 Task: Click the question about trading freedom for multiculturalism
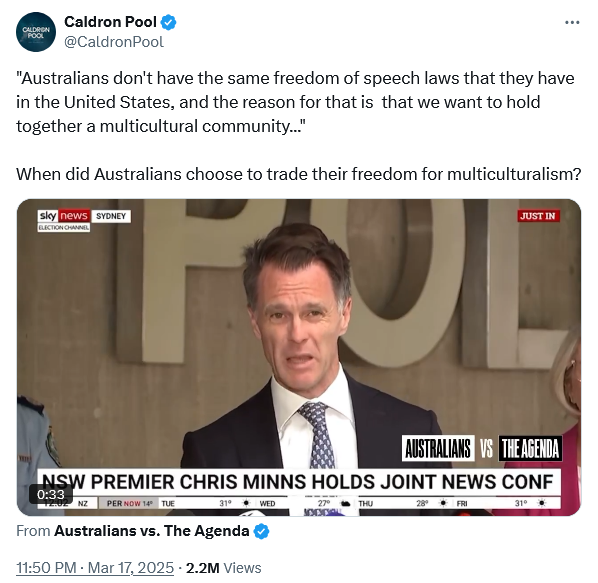[299, 174]
